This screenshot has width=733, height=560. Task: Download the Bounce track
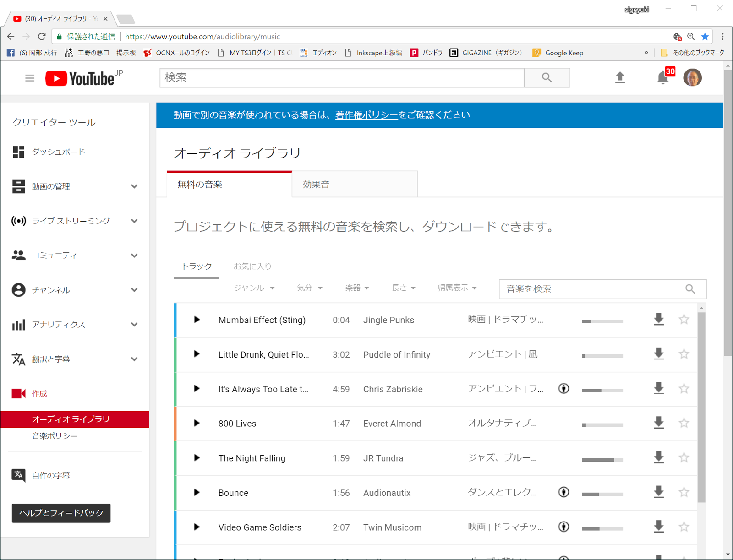pos(659,492)
